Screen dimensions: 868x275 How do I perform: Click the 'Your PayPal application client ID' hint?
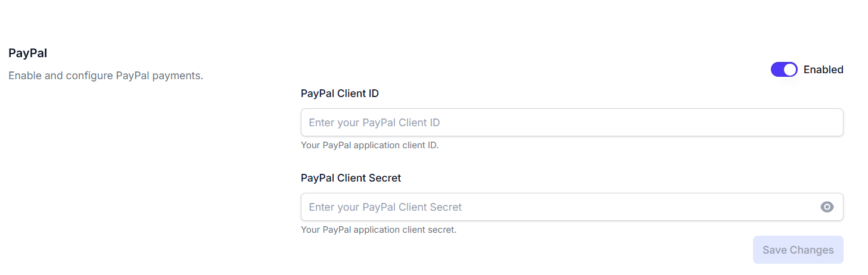369,145
